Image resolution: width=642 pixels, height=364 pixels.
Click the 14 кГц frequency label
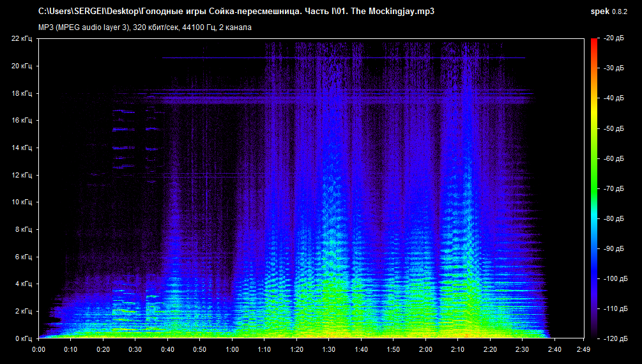pos(22,148)
